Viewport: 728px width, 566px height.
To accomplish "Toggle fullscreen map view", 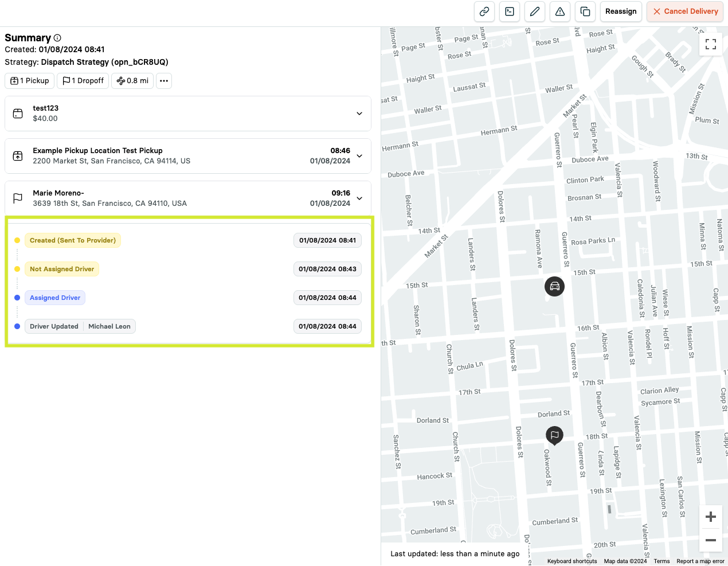I will tap(711, 45).
